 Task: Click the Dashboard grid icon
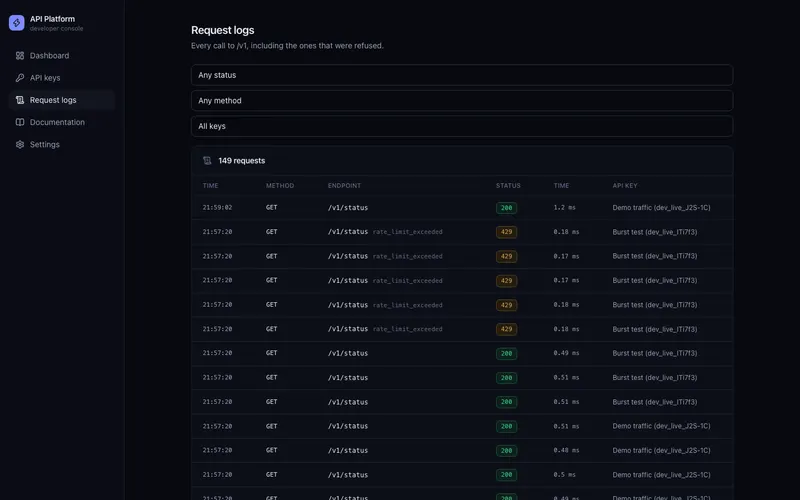[20, 56]
